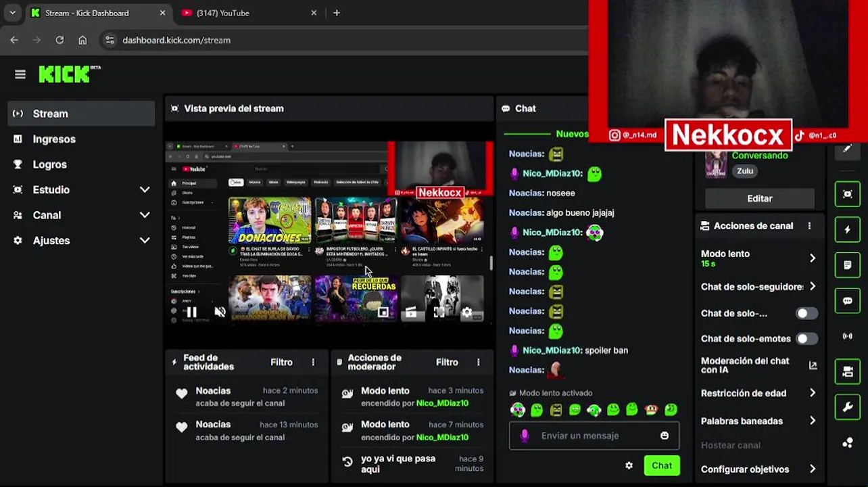Open chat settings gear next to Chat button
The width and height of the screenshot is (868, 487).
point(629,465)
